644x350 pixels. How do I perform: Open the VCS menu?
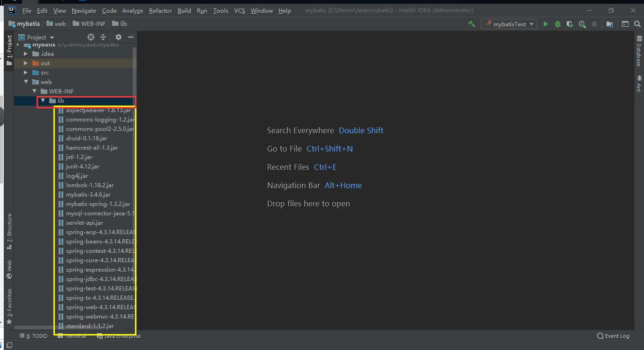[240, 10]
